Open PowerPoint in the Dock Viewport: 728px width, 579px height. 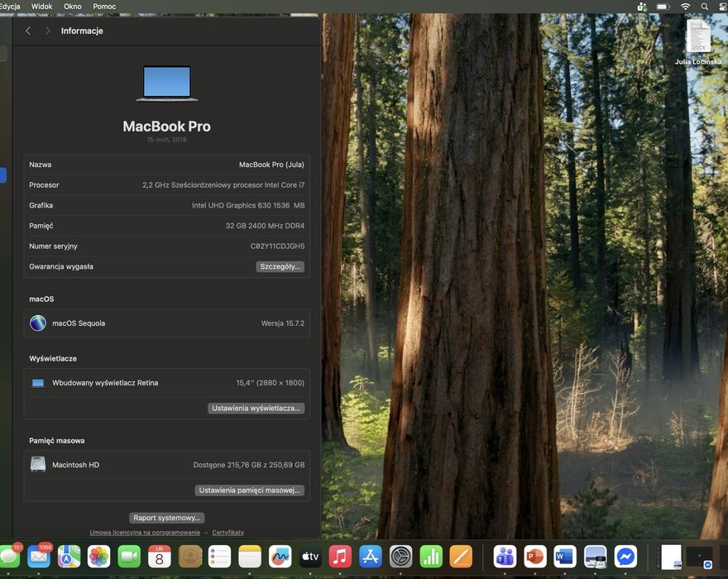coord(535,556)
